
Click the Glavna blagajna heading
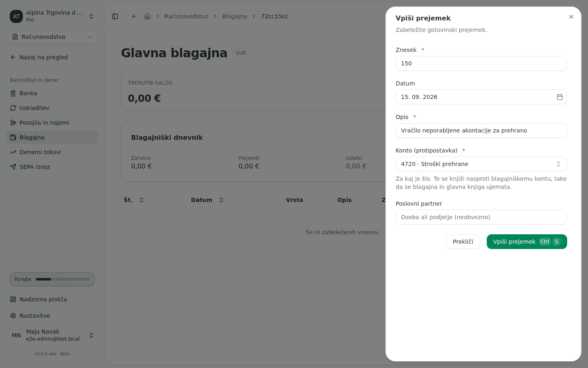pos(174,53)
